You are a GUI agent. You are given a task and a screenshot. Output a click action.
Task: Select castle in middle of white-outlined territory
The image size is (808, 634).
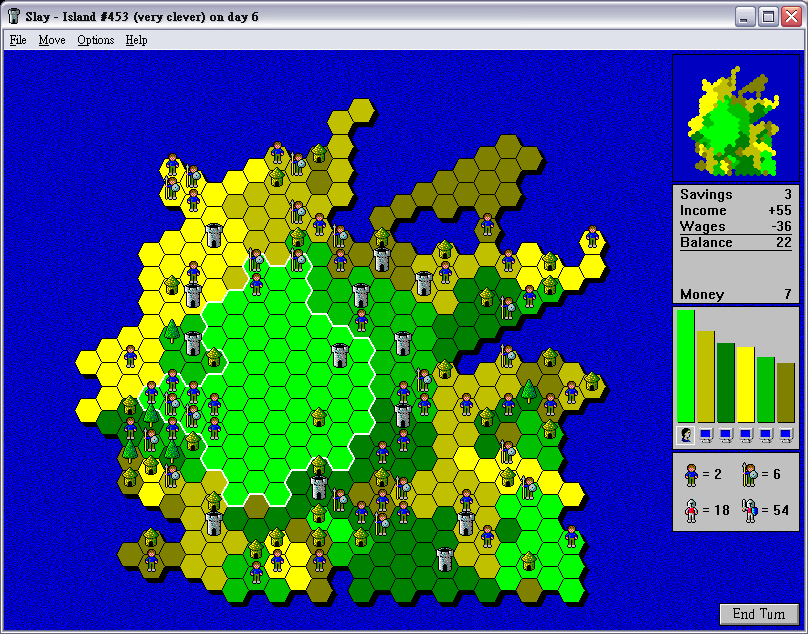pos(340,355)
